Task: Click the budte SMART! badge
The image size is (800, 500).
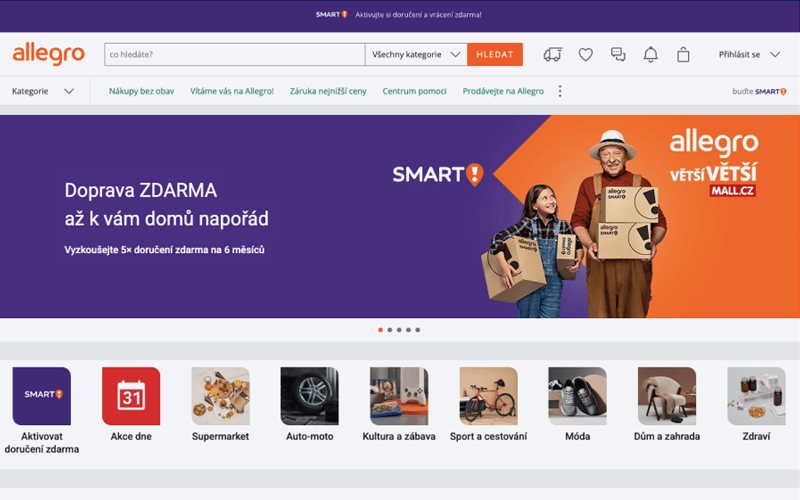Action: (759, 91)
